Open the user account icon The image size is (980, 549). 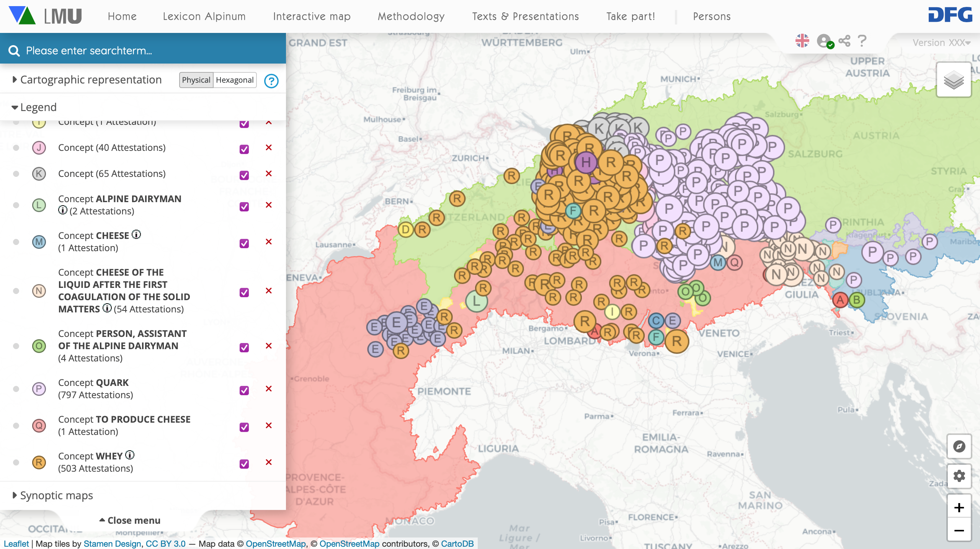tap(824, 41)
